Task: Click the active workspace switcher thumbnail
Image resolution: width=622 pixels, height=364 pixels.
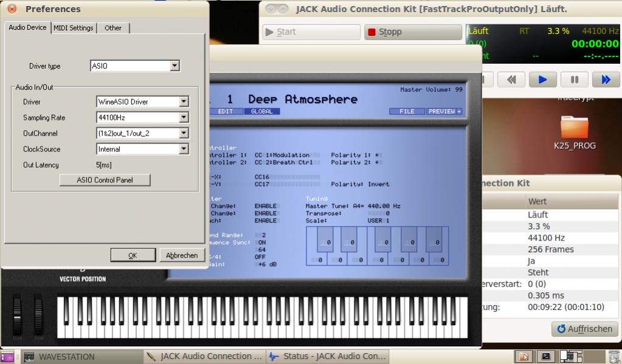Action: pyautogui.click(x=570, y=357)
